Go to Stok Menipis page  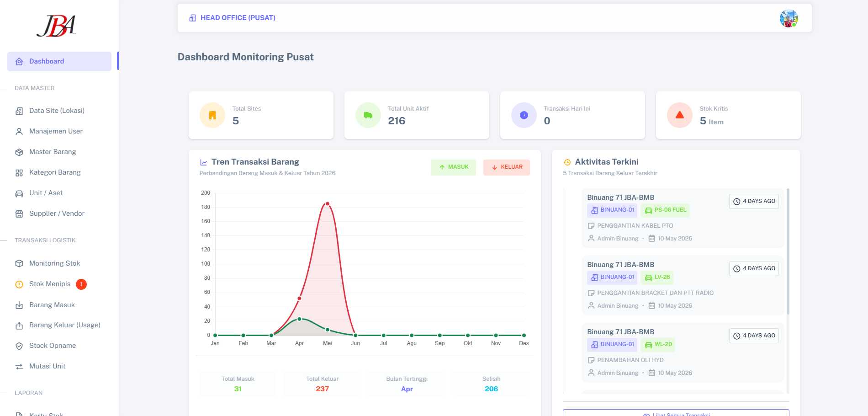click(50, 284)
